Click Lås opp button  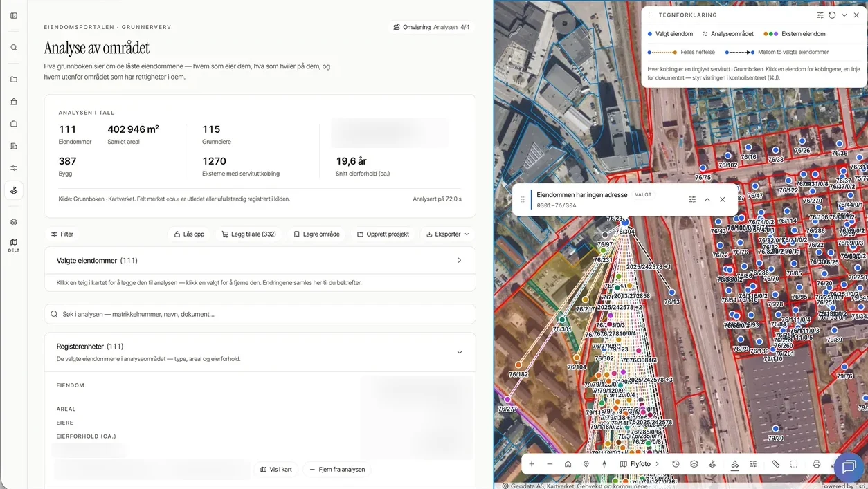(188, 234)
